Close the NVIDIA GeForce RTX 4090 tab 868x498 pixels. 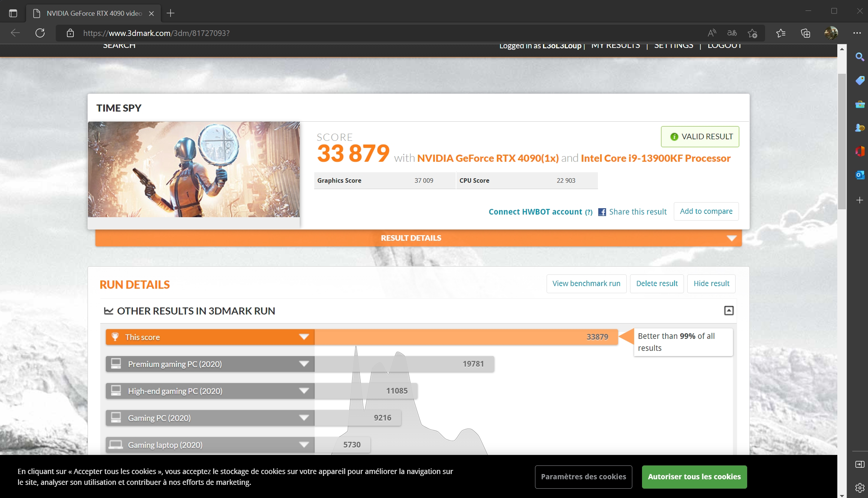[x=152, y=13]
